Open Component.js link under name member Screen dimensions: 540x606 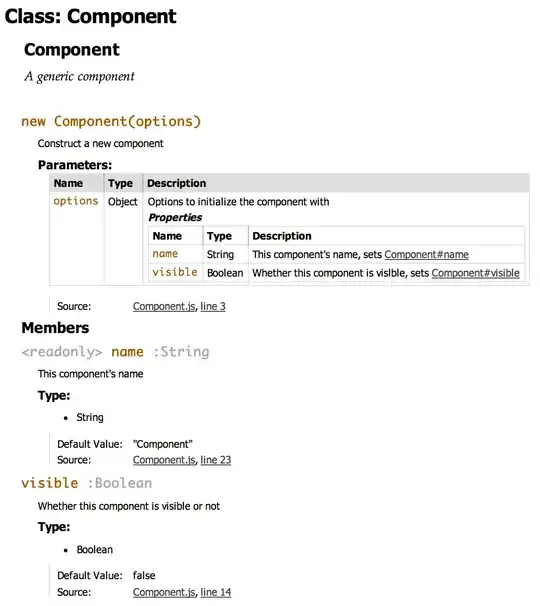click(x=164, y=460)
